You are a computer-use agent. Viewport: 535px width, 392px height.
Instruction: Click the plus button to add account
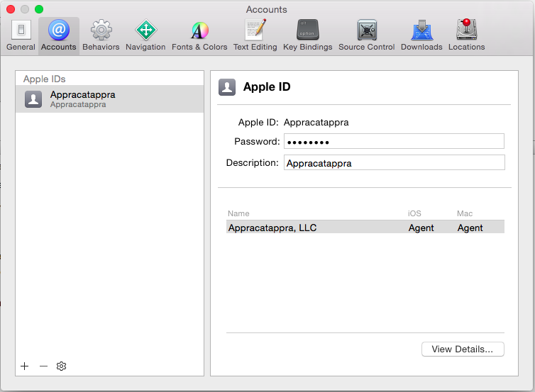(25, 366)
